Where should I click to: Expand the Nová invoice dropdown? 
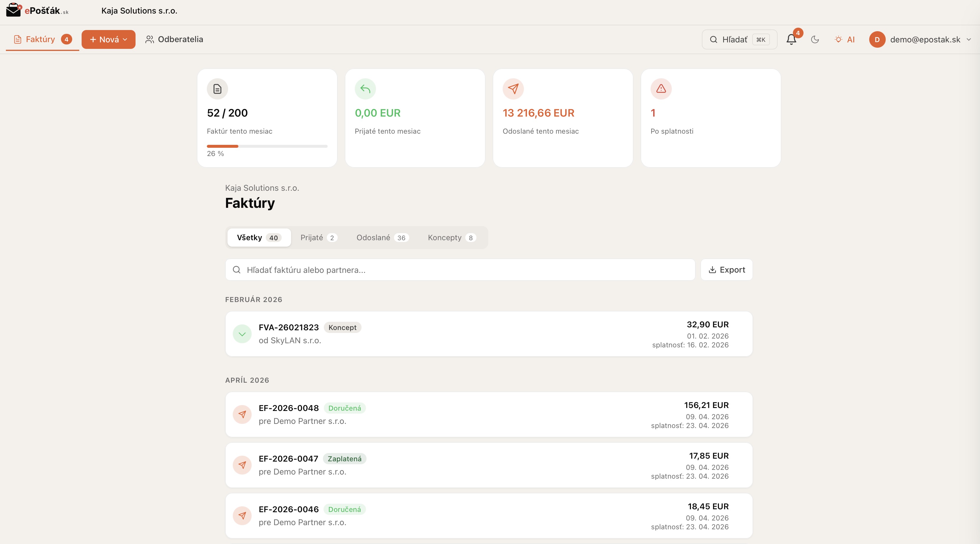(x=108, y=39)
